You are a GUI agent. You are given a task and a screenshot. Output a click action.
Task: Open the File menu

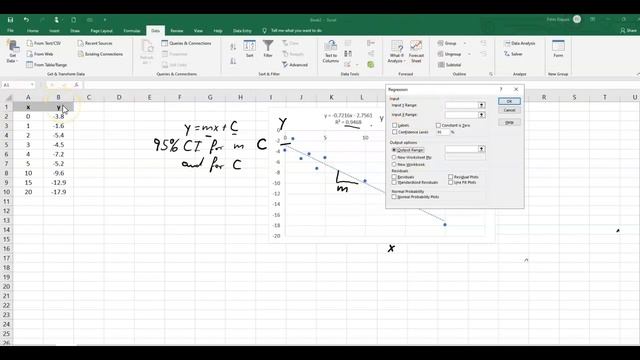tap(10, 31)
